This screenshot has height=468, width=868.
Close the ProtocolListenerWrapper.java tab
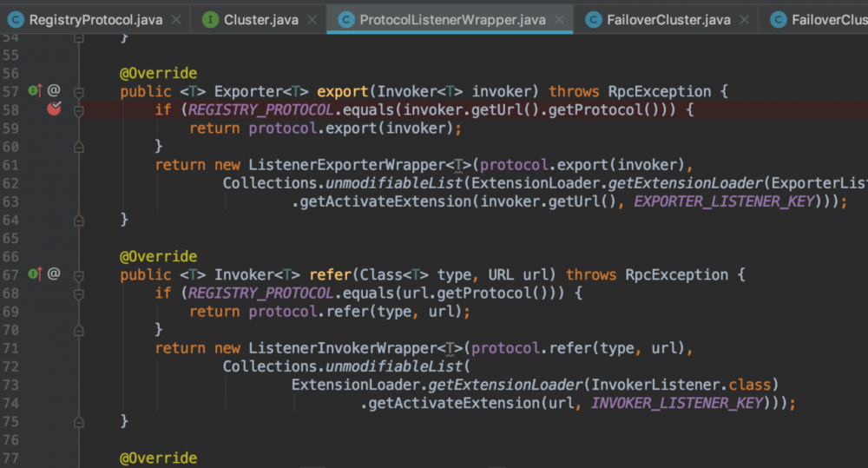tap(560, 20)
